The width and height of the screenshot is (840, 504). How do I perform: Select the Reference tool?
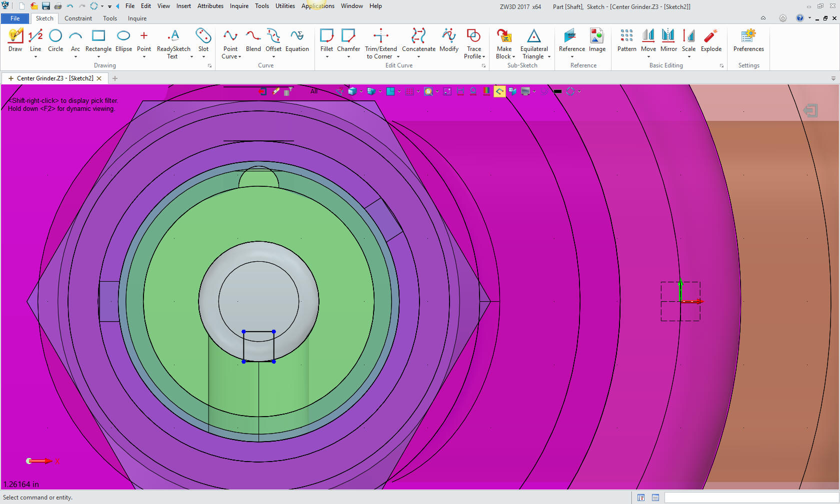coord(571,40)
